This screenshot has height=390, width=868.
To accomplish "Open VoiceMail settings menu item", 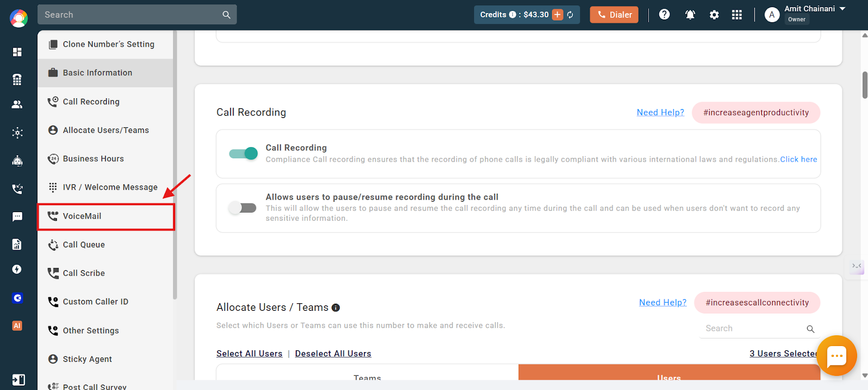I will point(106,216).
